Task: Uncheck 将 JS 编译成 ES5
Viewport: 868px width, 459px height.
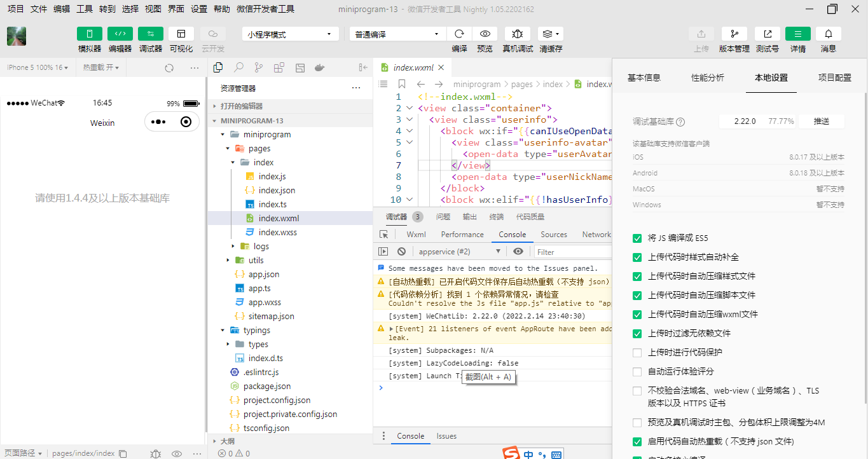Action: click(637, 238)
